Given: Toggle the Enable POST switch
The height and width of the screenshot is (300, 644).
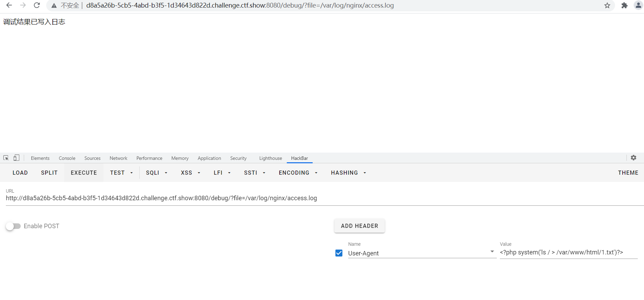Looking at the screenshot, I should (x=13, y=226).
